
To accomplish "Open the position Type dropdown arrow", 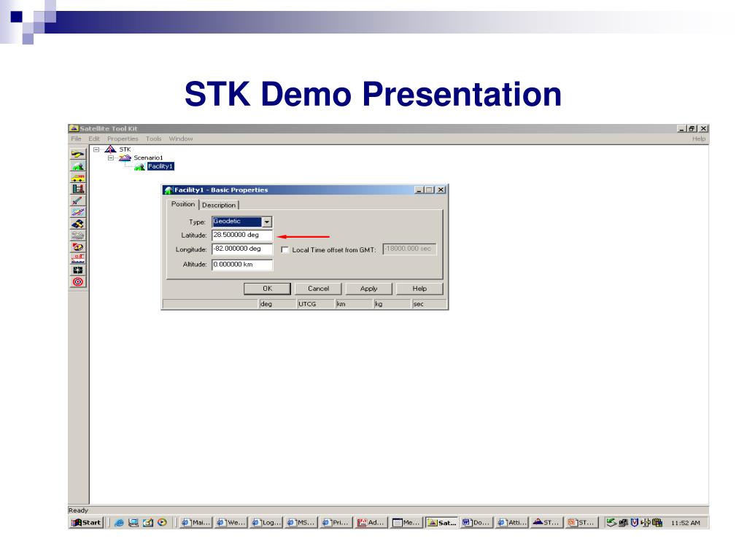I will pos(267,222).
